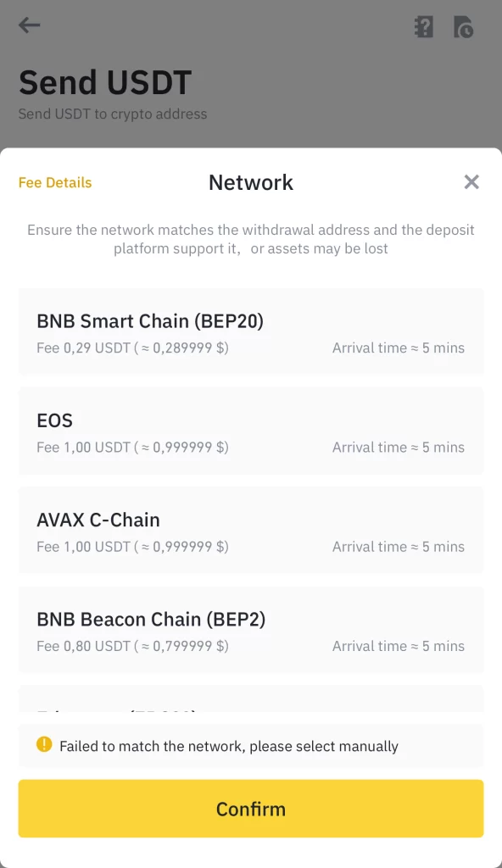The height and width of the screenshot is (868, 502).
Task: Pick the AVAX C-Chain network
Action: tap(251, 531)
